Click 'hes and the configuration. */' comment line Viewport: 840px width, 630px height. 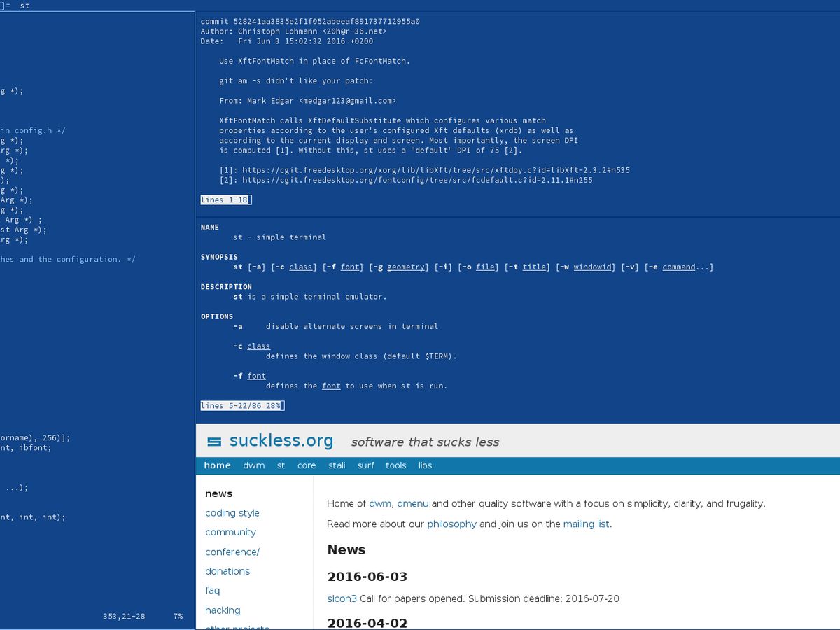coord(68,260)
